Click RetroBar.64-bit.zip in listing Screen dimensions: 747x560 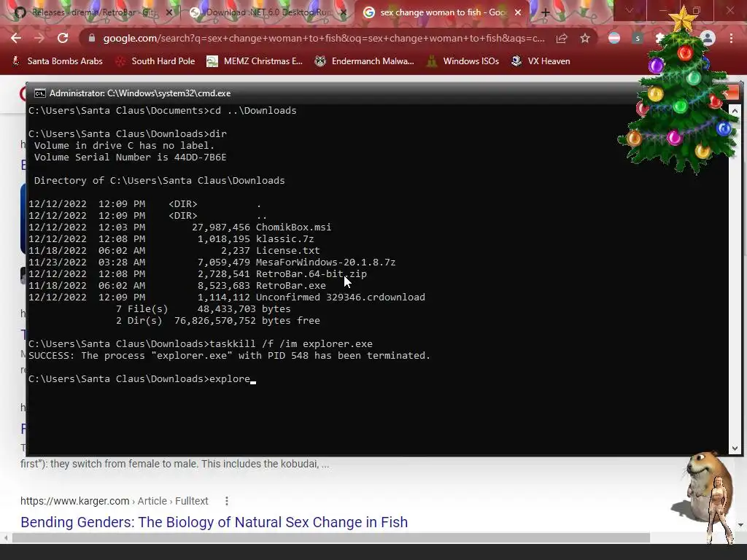point(311,274)
